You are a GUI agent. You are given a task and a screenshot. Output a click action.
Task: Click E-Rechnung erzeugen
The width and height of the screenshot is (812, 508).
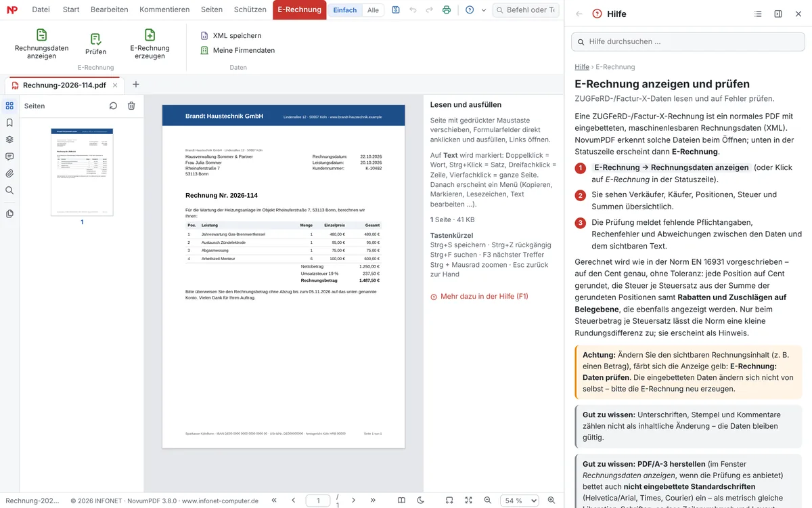(150, 44)
